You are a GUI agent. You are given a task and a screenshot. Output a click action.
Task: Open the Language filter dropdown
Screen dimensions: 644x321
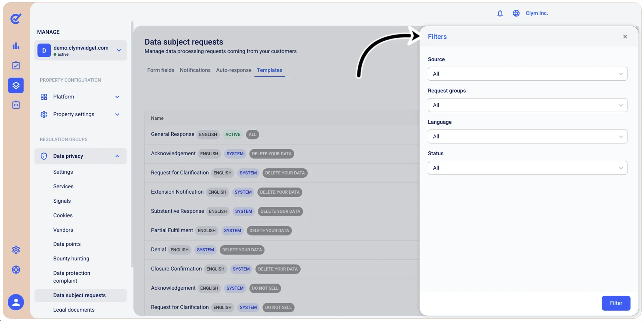[x=527, y=136]
